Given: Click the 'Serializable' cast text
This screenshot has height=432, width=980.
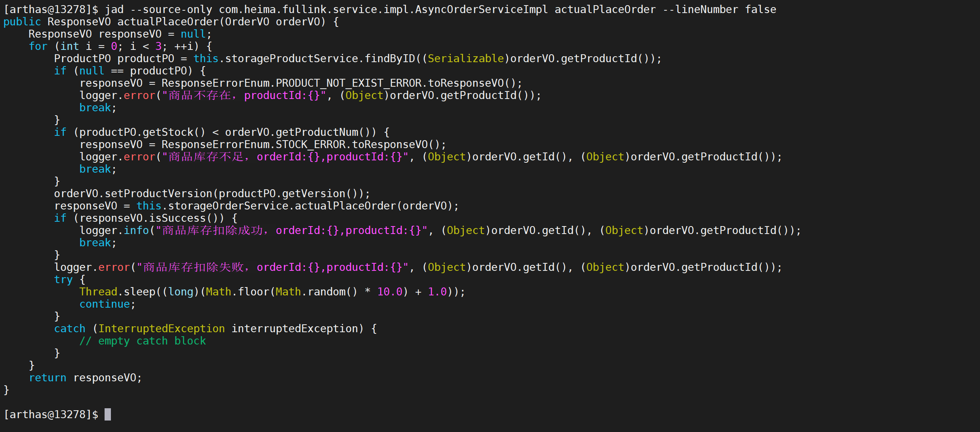Looking at the screenshot, I should pos(466,59).
